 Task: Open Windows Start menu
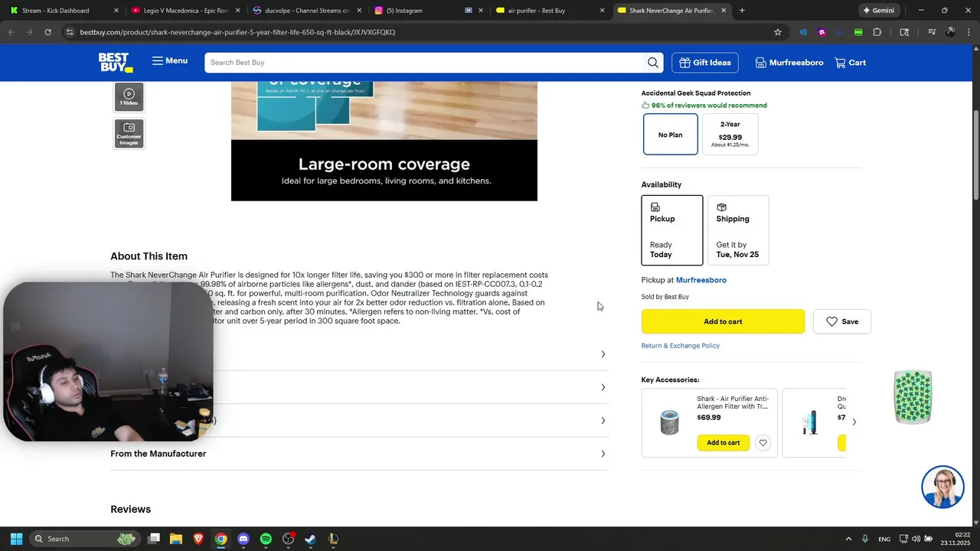[16, 539]
